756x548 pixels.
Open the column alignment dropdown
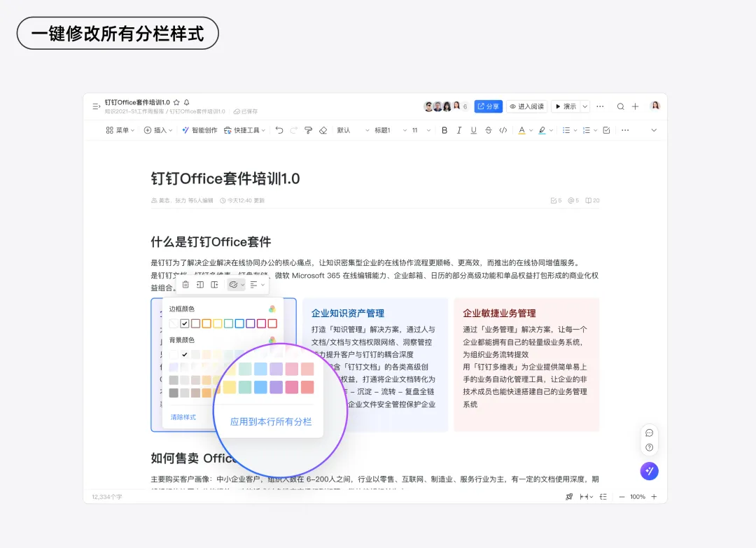(x=258, y=285)
